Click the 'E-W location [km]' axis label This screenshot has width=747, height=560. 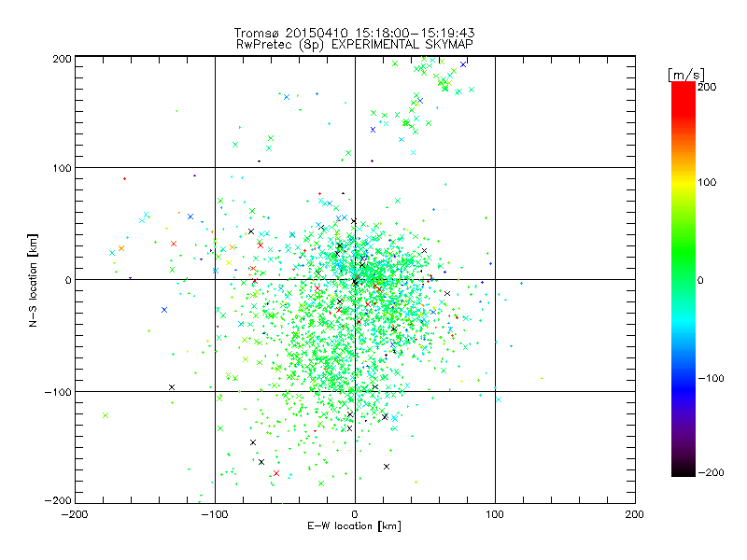(x=354, y=526)
